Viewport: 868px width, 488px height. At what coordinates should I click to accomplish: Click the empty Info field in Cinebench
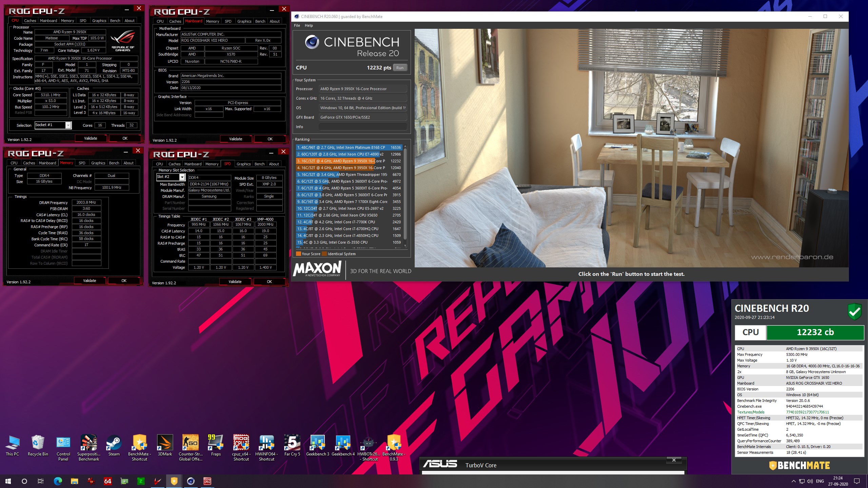point(362,127)
